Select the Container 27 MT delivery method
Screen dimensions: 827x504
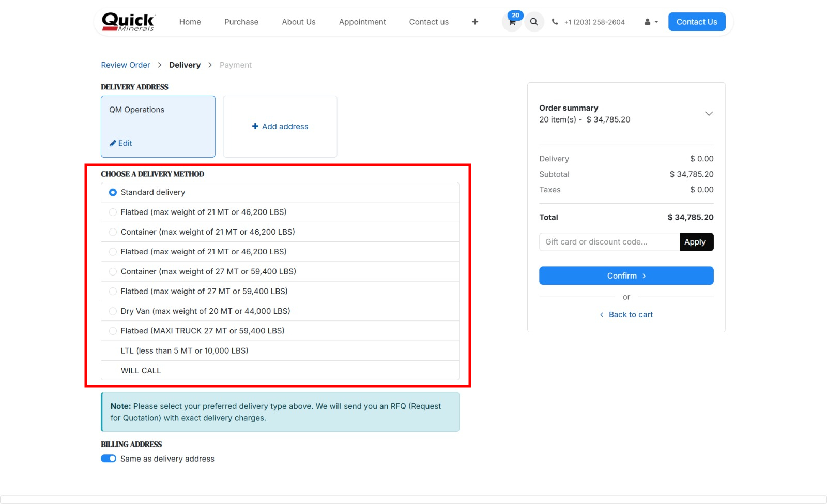112,271
